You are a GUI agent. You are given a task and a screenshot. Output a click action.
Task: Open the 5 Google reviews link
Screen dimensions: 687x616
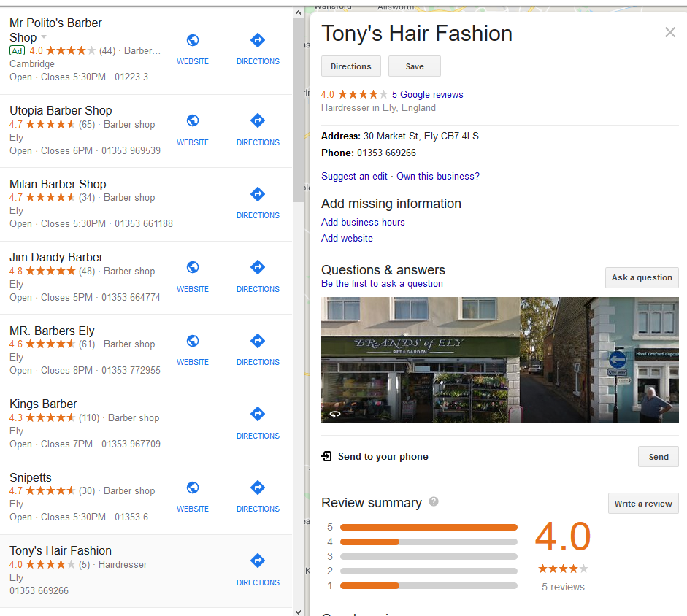click(427, 94)
